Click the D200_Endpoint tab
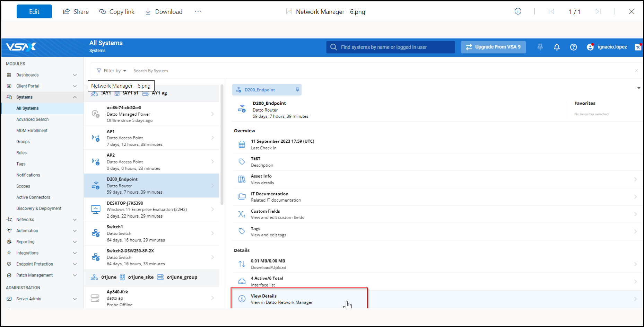This screenshot has width=644, height=327. coord(267,90)
